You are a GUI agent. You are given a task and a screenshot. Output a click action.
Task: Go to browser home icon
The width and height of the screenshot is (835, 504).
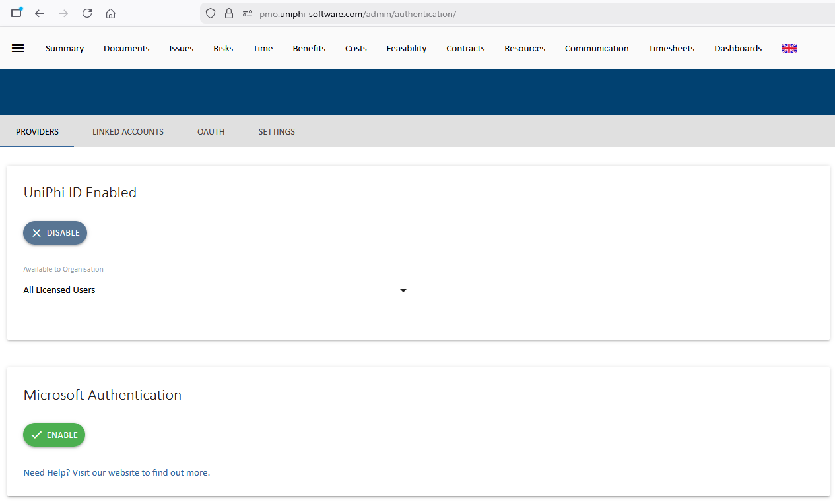tap(111, 13)
